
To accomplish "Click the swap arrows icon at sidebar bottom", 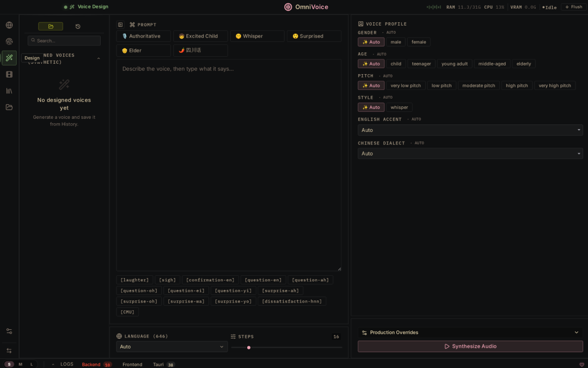I will (9, 351).
